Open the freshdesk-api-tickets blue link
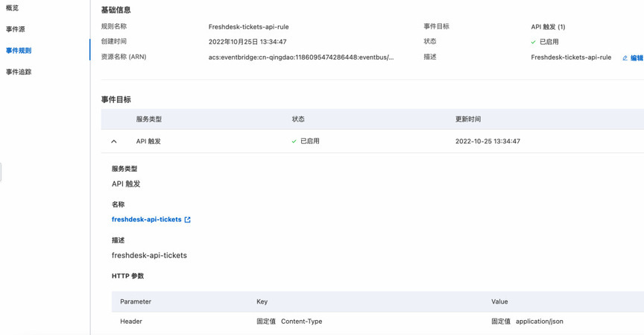644x335 pixels. coord(147,219)
